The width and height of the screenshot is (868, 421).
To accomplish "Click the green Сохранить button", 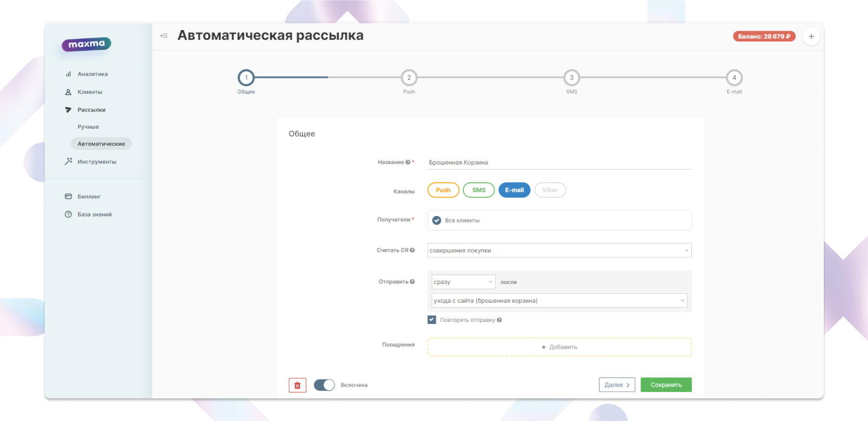I will click(666, 385).
